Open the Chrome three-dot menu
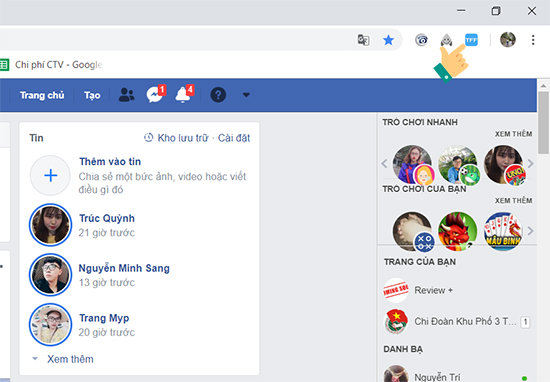The image size is (550, 382). click(x=533, y=40)
